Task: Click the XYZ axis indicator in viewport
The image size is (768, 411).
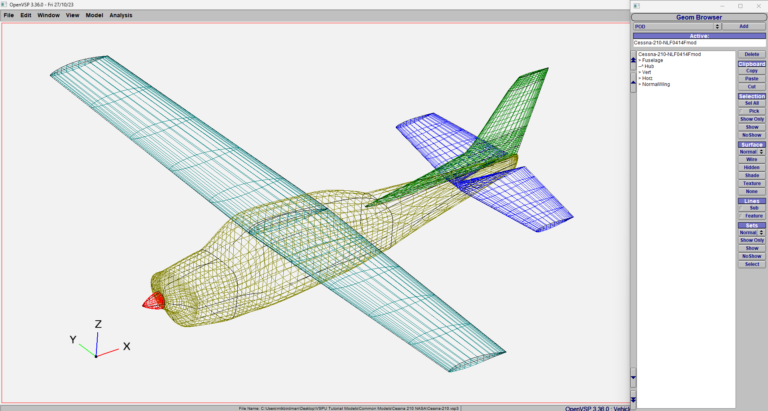Action: coord(97,339)
